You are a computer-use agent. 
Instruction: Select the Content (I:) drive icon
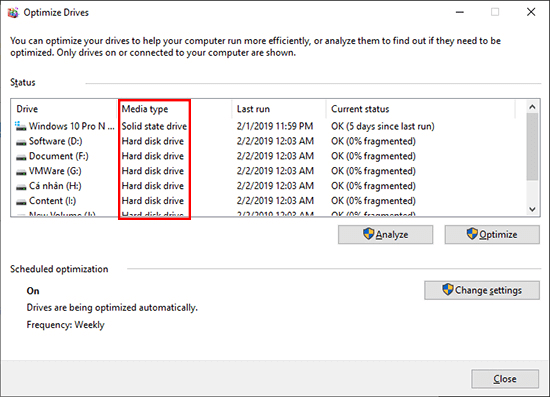coord(21,202)
